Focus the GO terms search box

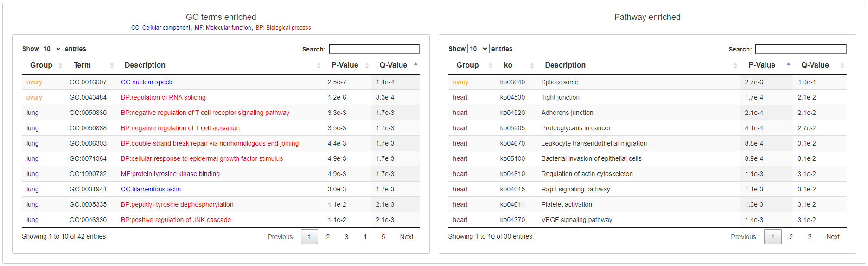(x=374, y=49)
